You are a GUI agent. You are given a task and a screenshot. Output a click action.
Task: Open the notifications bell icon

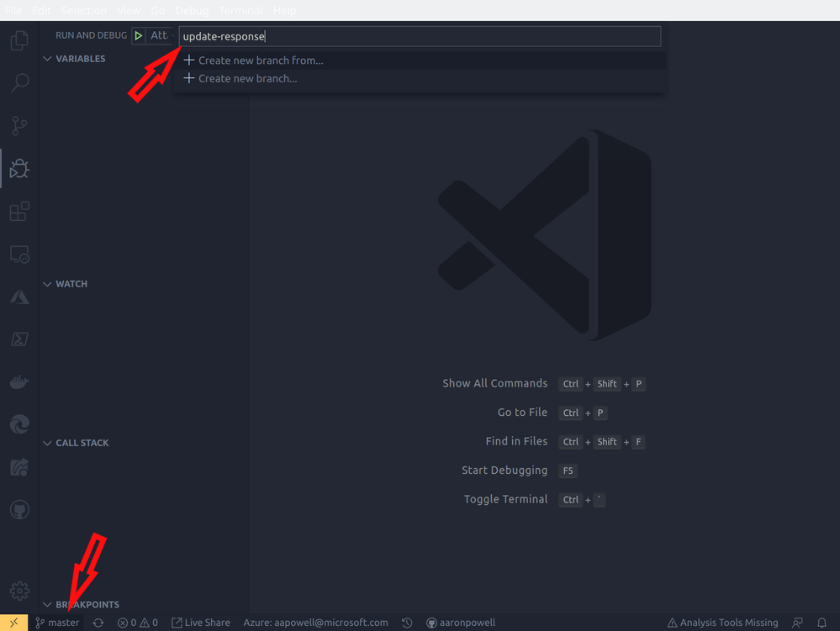coord(822,623)
